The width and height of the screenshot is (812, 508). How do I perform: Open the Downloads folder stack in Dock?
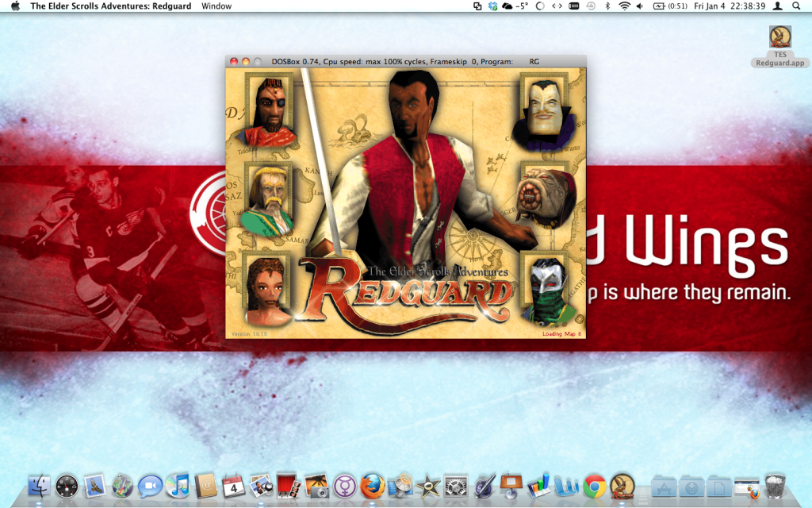tap(691, 487)
